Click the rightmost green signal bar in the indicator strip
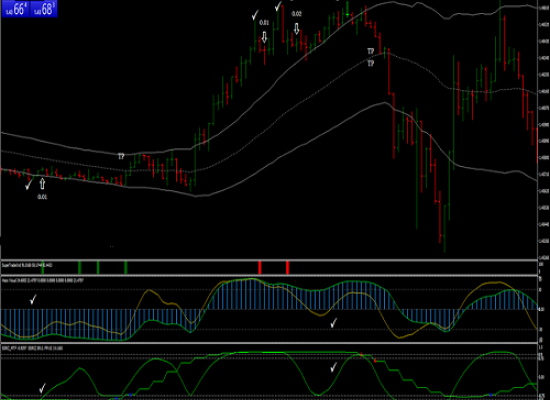The image size is (550, 400). click(126, 267)
